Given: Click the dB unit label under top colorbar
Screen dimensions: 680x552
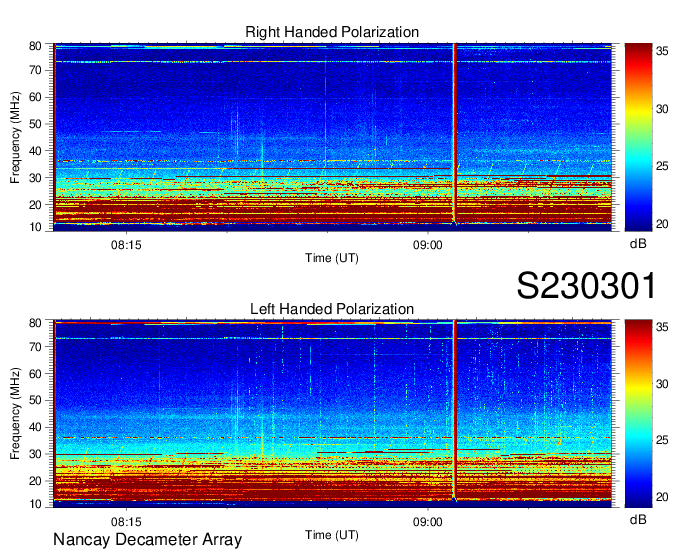Looking at the screenshot, I should pyautogui.click(x=638, y=244).
